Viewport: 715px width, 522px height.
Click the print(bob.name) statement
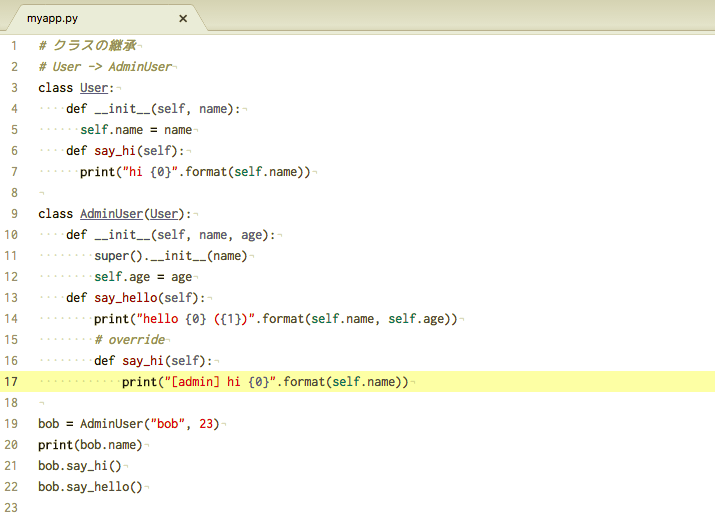click(x=90, y=445)
